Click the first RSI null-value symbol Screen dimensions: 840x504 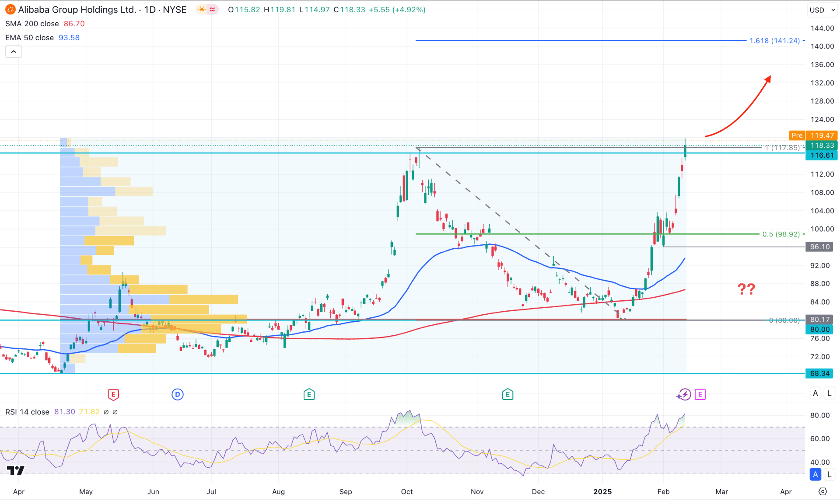tap(106, 412)
